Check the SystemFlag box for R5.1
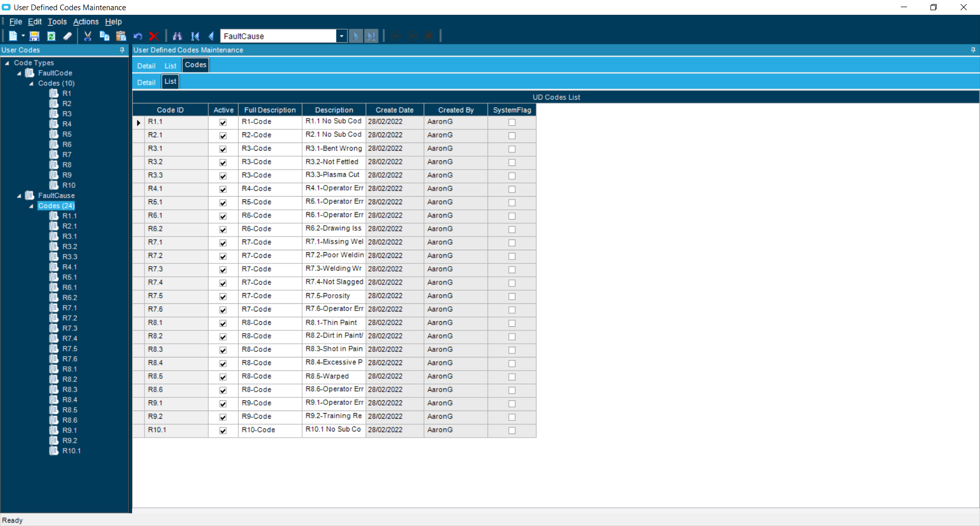This screenshot has width=980, height=526. tap(512, 203)
